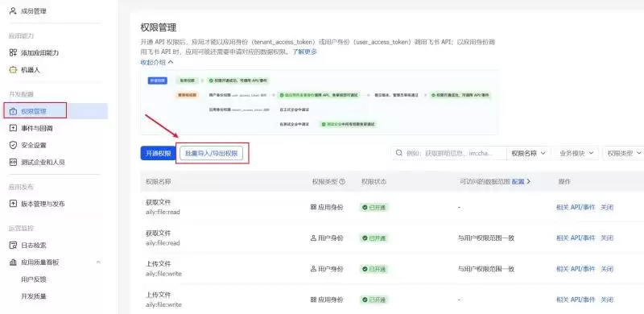Screen dimensions: 644x314
Task: Click 关闭 for first 获取文件 row
Action: click(x=607, y=207)
